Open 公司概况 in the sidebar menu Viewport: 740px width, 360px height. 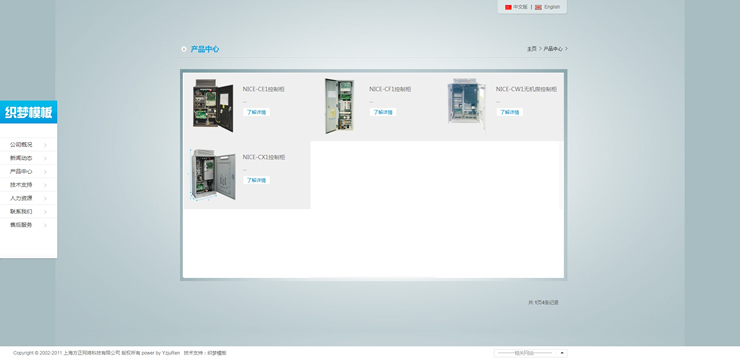pos(21,145)
